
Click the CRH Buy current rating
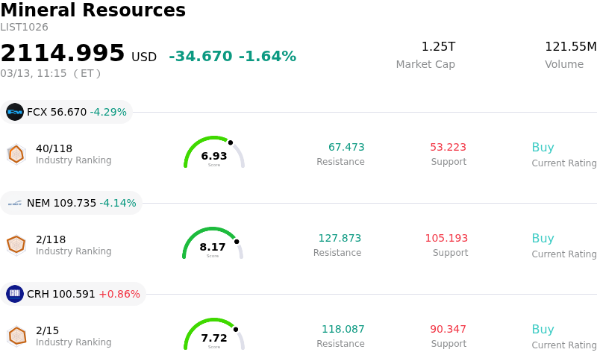tap(543, 330)
